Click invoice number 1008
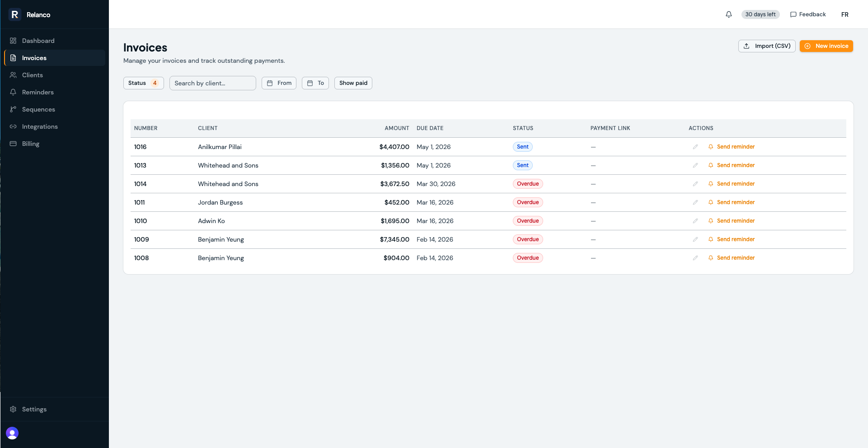868x448 pixels. tap(141, 258)
